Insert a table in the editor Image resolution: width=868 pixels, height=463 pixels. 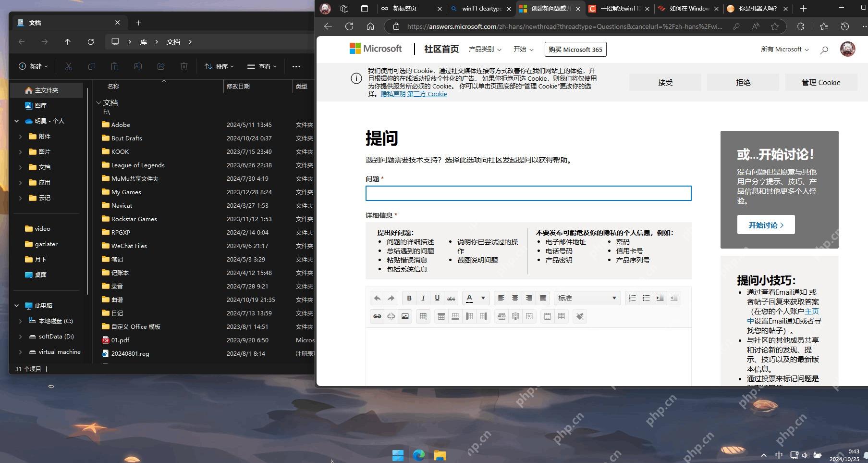coord(423,316)
